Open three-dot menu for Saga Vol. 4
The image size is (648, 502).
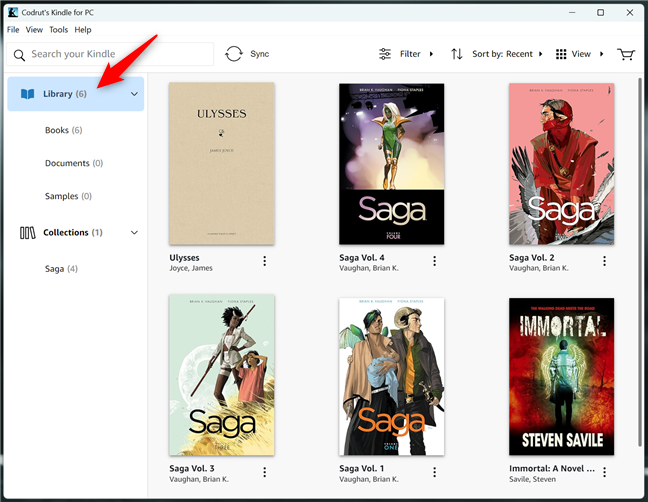434,262
